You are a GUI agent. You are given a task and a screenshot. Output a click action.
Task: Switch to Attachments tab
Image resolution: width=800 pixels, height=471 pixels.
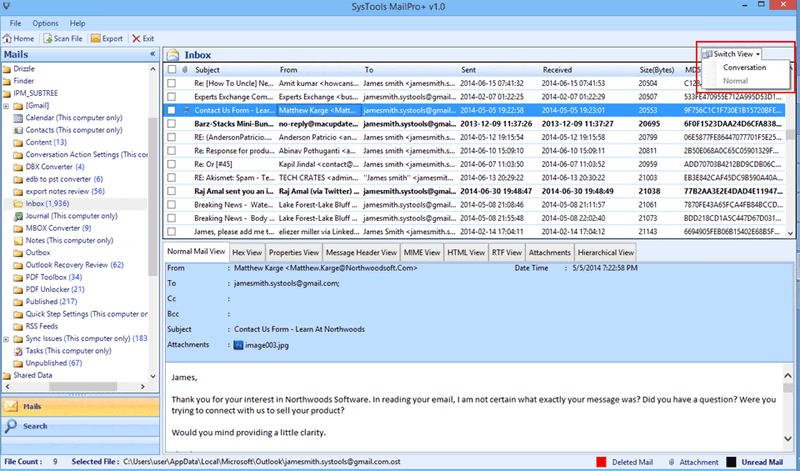coord(549,253)
